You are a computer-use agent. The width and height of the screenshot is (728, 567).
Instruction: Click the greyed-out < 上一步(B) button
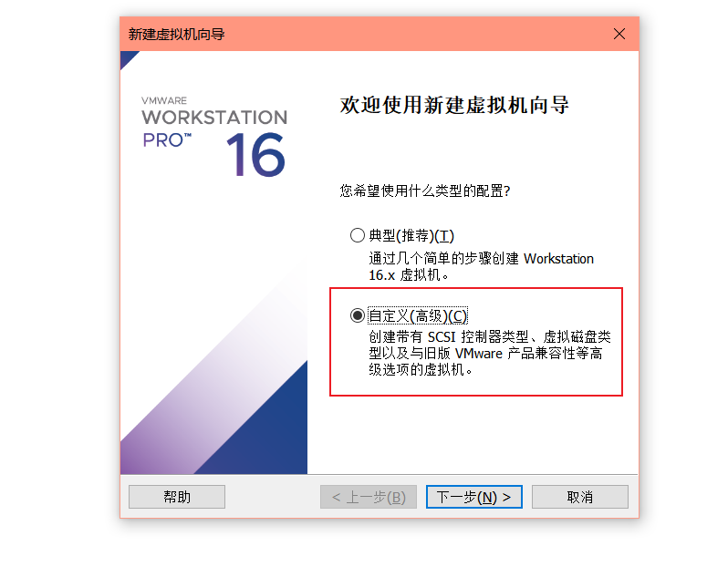tap(369, 497)
